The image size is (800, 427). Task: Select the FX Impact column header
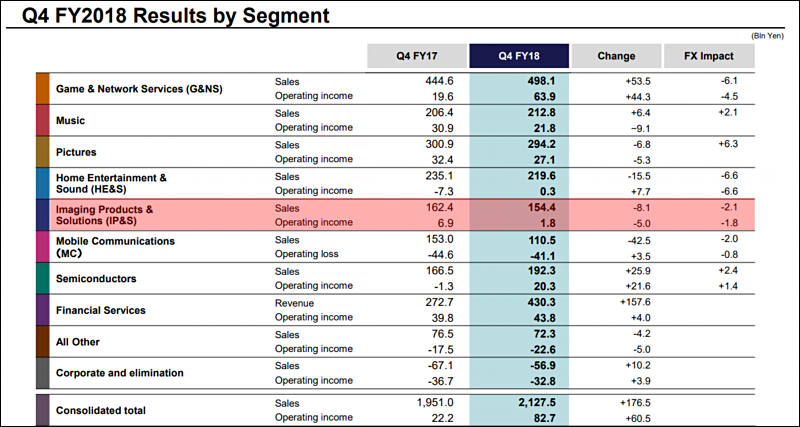coord(709,56)
